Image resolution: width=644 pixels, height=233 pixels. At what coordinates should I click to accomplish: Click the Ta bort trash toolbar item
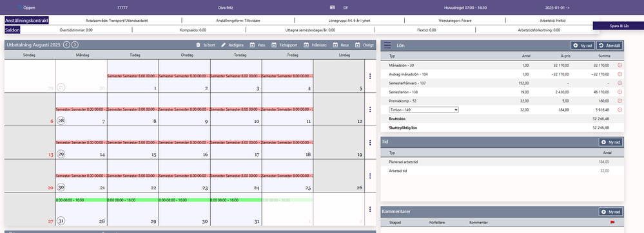click(x=206, y=45)
